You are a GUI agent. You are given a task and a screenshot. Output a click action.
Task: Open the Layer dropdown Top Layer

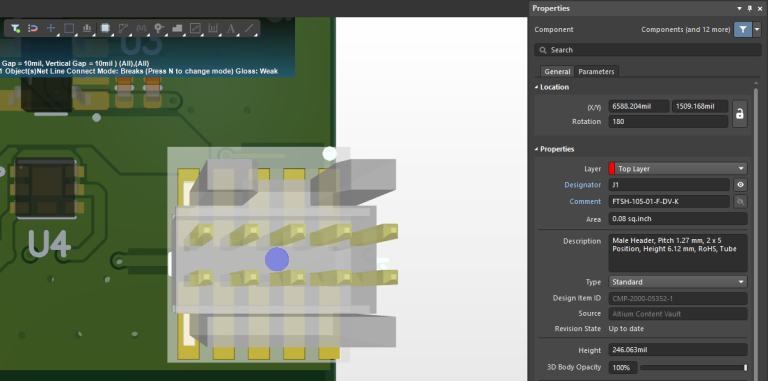coord(678,168)
